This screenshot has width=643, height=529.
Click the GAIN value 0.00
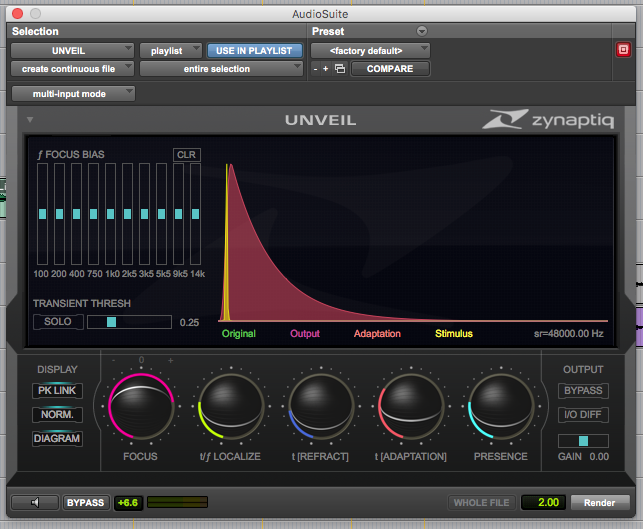[599, 456]
